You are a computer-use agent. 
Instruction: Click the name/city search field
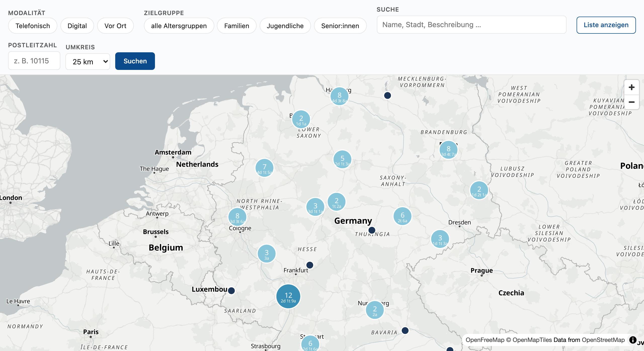click(x=472, y=25)
